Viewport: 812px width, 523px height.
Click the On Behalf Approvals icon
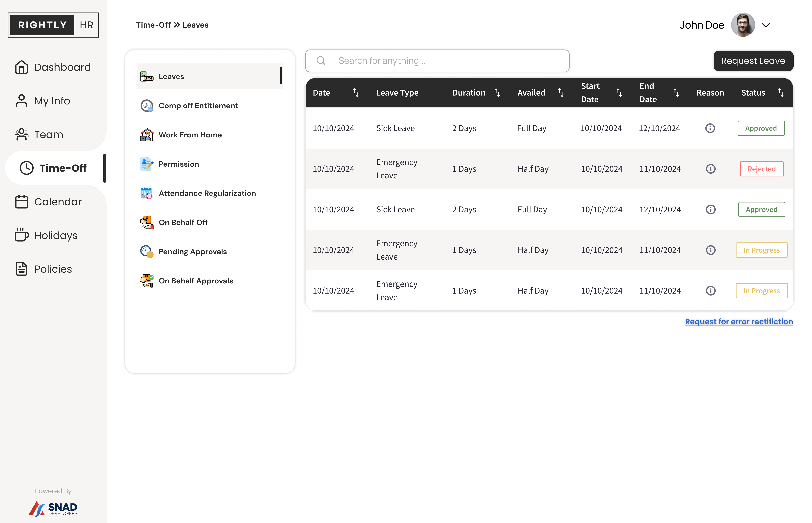147,281
